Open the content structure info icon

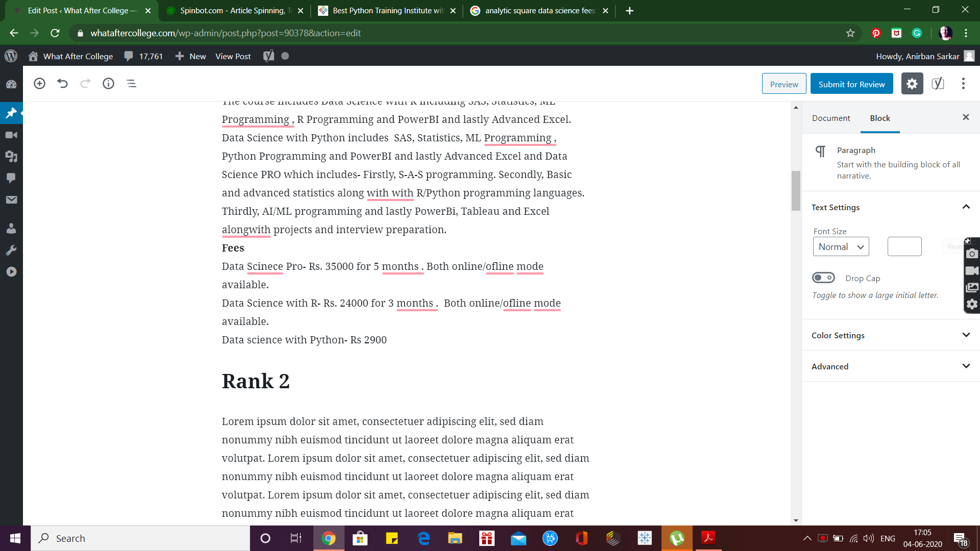pyautogui.click(x=108, y=84)
